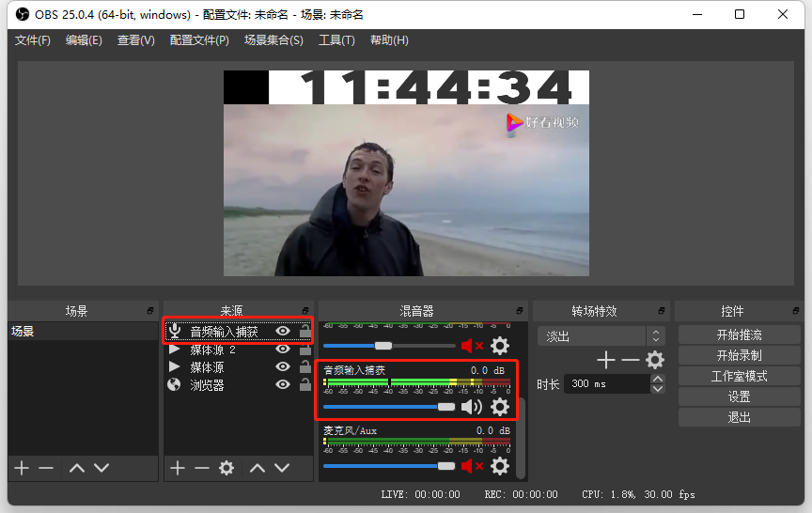Unmute the 麦克风/Aux muted speaker icon
The width and height of the screenshot is (812, 513).
click(471, 466)
